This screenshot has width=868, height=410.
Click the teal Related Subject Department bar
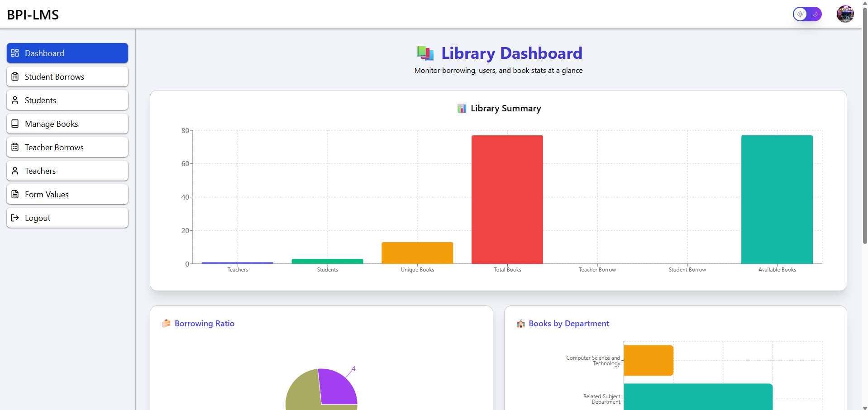click(x=698, y=397)
